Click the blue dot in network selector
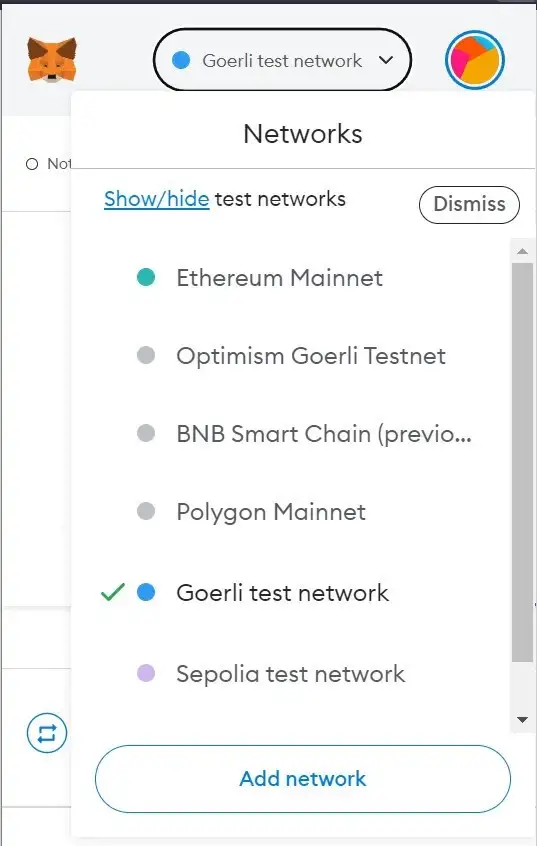Viewport: 537px width, 846px height. (x=181, y=60)
